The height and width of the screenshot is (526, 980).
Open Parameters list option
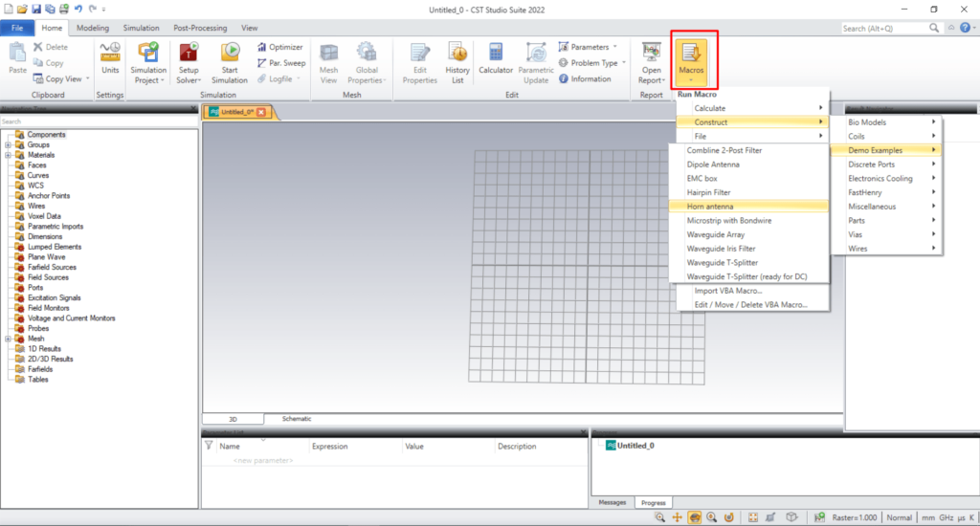pos(588,47)
